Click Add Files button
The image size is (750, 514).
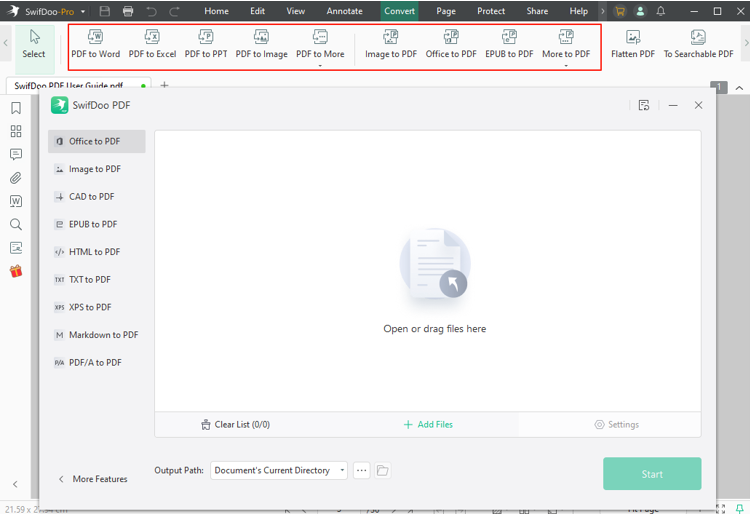coord(428,425)
